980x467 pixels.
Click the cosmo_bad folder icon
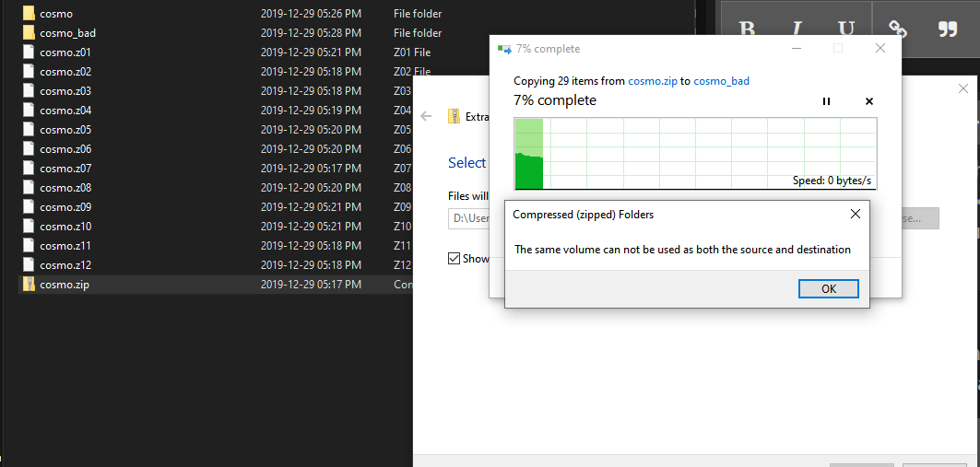point(29,32)
